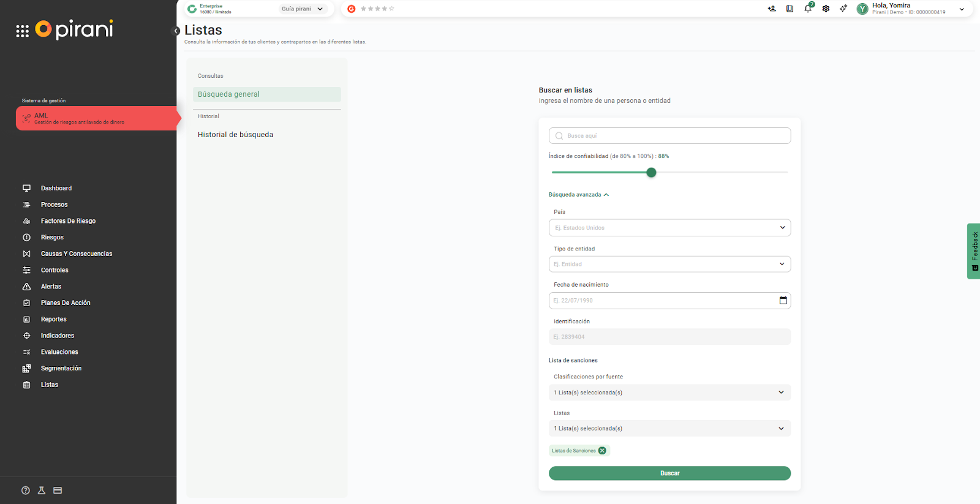This screenshot has height=504, width=980.
Task: Open the lab flask icon
Action: (x=42, y=491)
